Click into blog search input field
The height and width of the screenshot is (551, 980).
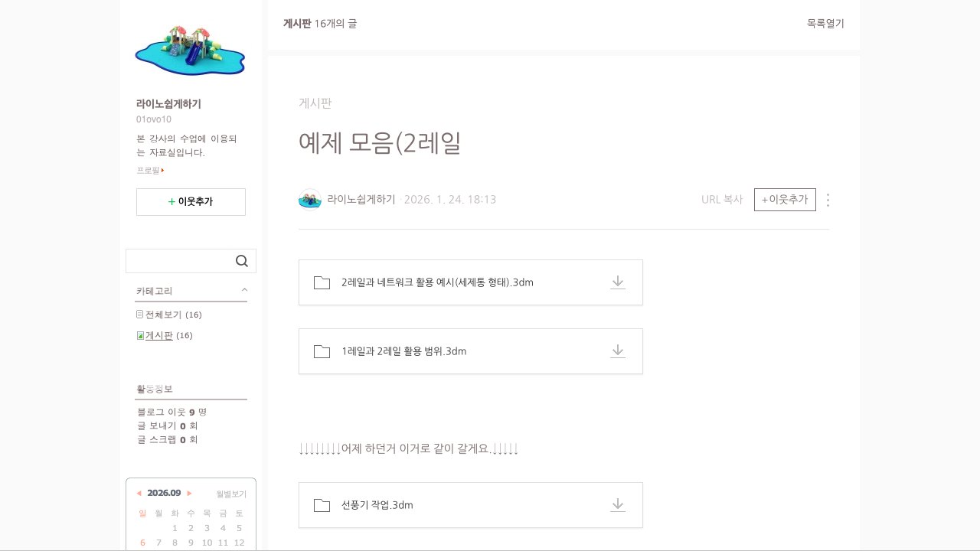coord(180,261)
